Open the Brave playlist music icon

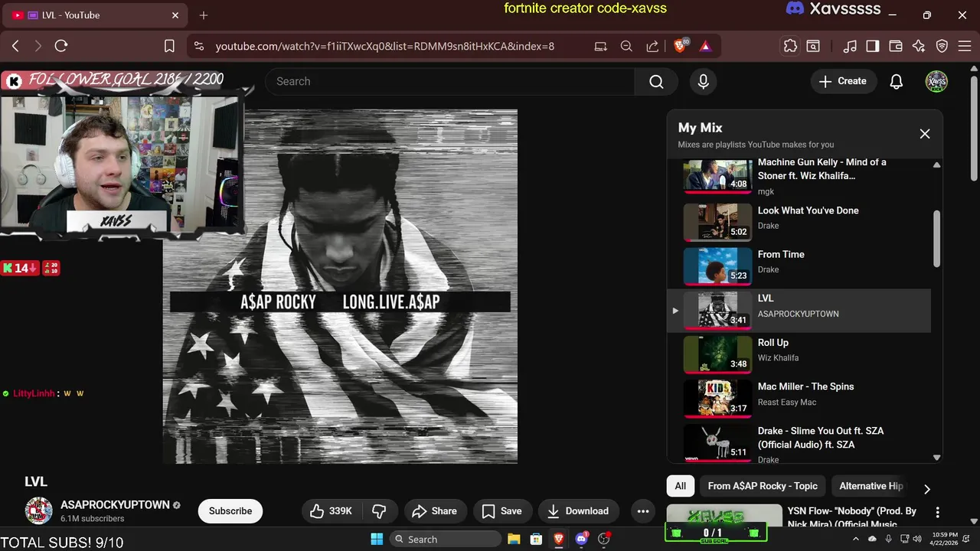click(850, 46)
